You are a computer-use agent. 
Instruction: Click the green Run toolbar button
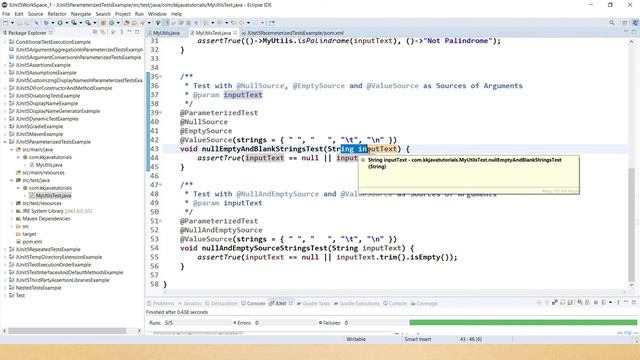(60, 23)
